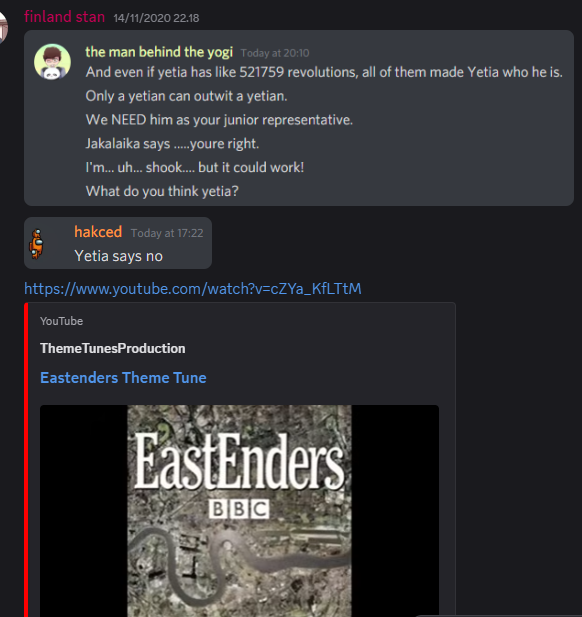Click the 'Yetia says no' message text

118,256
